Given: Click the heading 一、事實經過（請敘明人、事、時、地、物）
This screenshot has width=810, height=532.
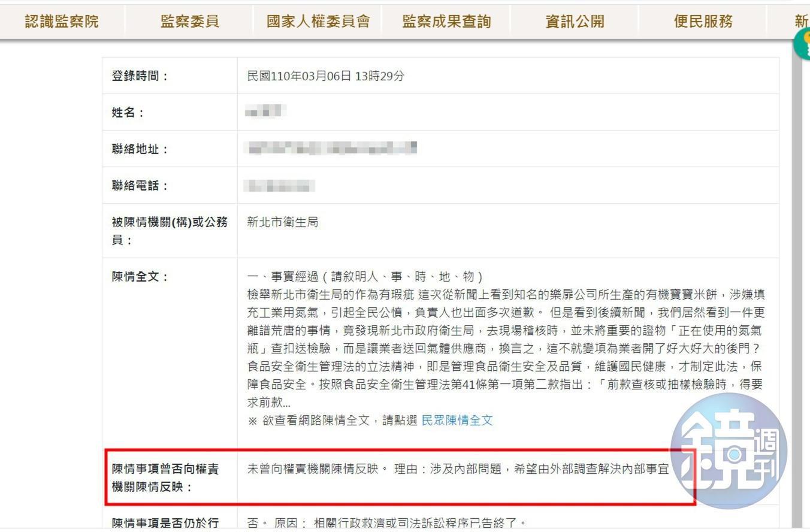Looking at the screenshot, I should [x=365, y=277].
